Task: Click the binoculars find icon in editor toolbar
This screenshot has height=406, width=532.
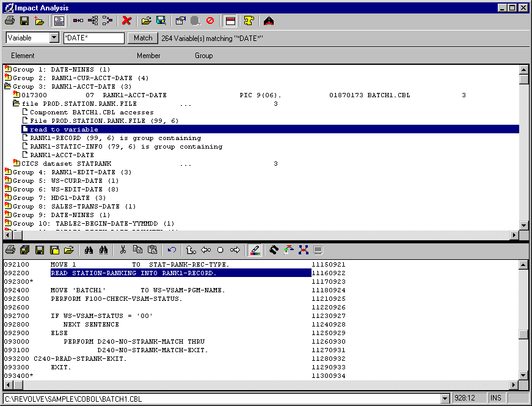Action: (89, 250)
